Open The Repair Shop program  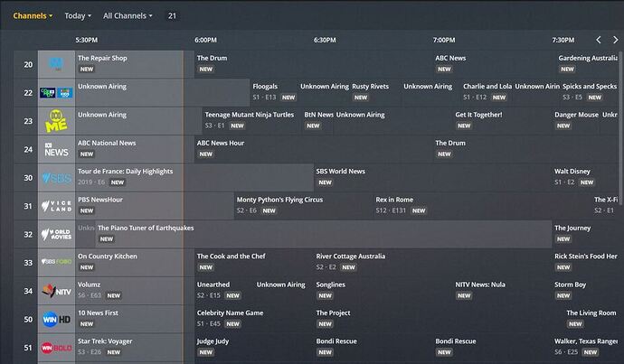[x=135, y=64]
